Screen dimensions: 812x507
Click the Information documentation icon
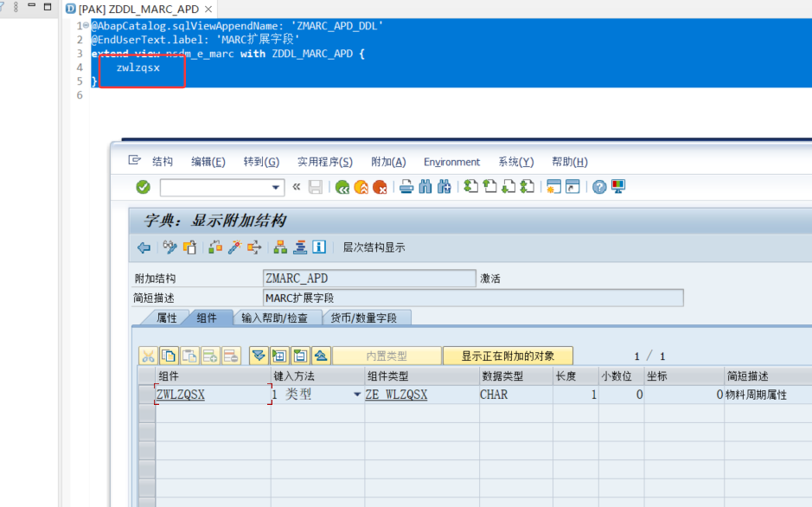click(319, 247)
